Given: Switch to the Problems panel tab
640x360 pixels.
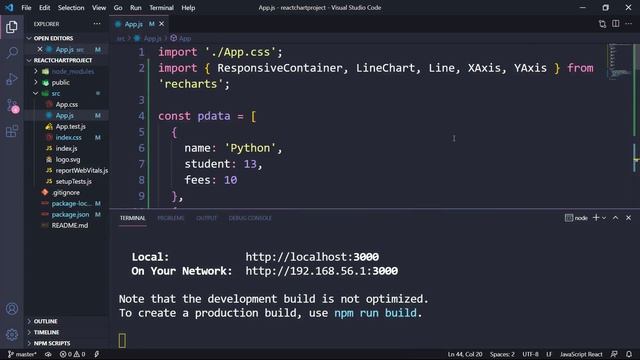Looking at the screenshot, I should tap(171, 218).
